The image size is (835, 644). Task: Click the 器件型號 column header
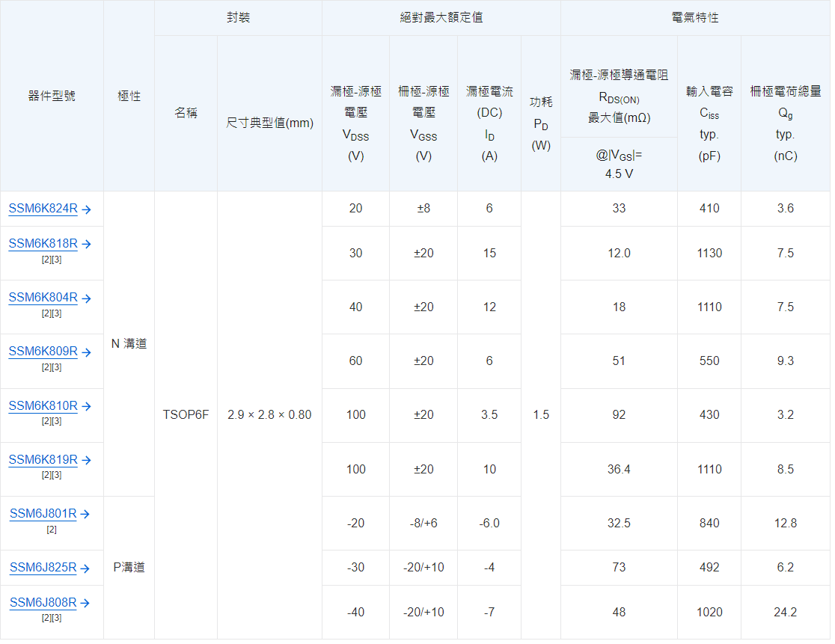click(52, 96)
